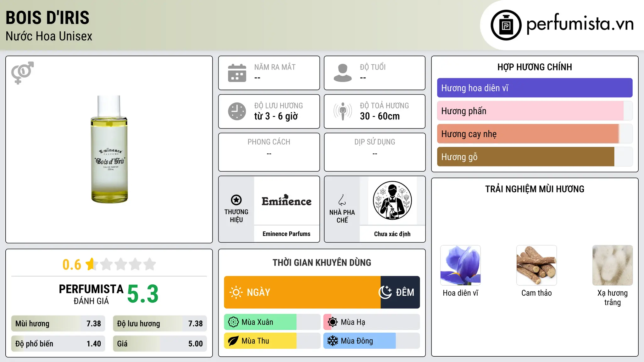644x362 pixels.
Task: Click the perfumista.vn perfume bottle logo icon
Action: point(506,25)
